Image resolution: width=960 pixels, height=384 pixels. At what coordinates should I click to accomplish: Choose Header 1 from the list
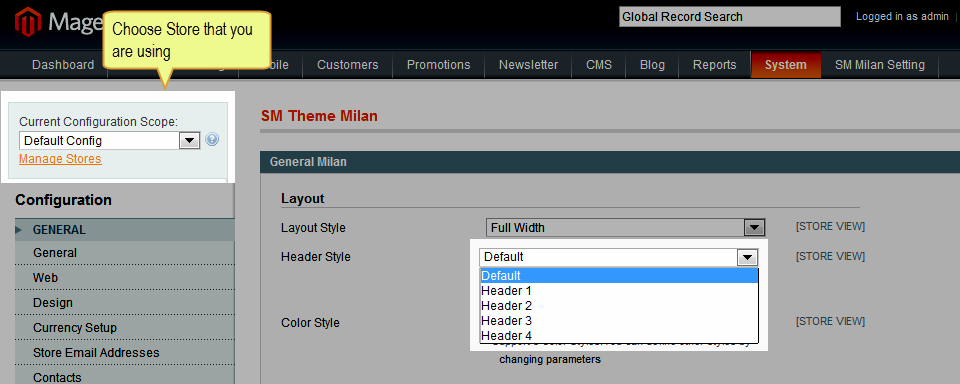coord(619,291)
